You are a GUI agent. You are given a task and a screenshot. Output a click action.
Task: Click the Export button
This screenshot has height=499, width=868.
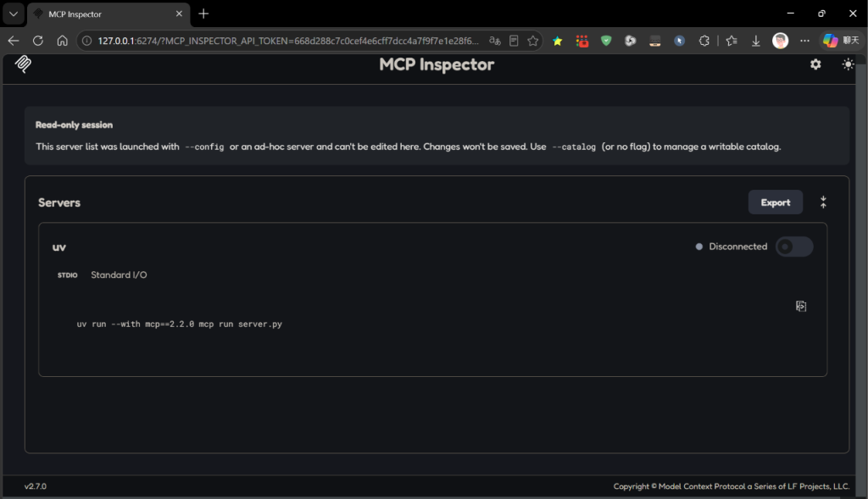click(x=775, y=202)
